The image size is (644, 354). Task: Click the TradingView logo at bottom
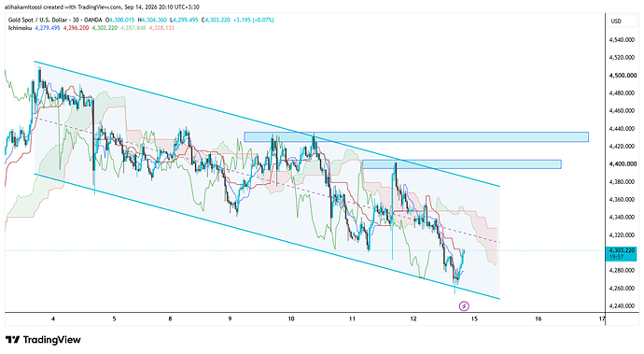(43, 340)
